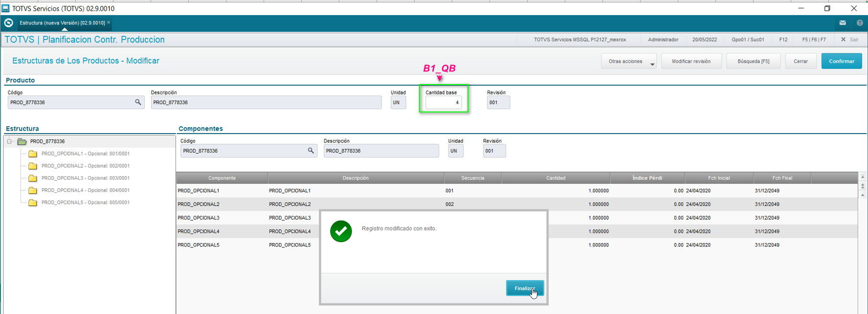The image size is (868, 314).
Task: Click the Fch Inicial column header
Action: point(719,178)
